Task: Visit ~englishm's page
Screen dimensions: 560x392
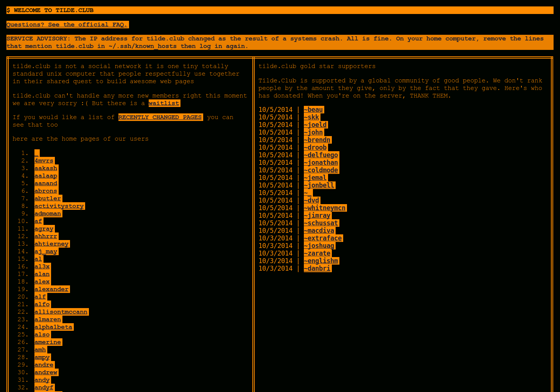Action: coord(321,261)
